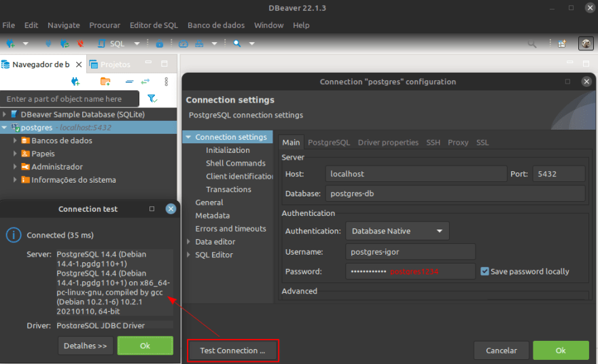Open Banco de dados menu
598x364 pixels.
pyautogui.click(x=216, y=25)
